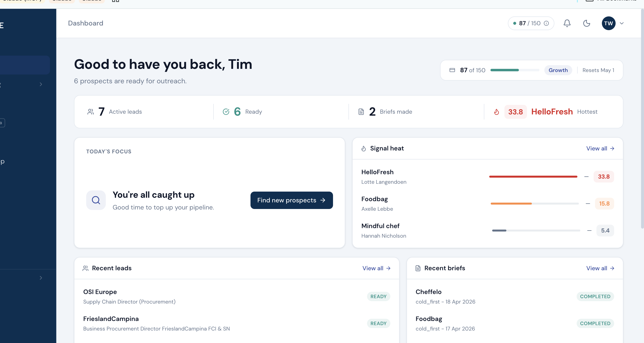The width and height of the screenshot is (644, 343).
Task: Click the green Ready checkmark icon
Action: click(226, 112)
